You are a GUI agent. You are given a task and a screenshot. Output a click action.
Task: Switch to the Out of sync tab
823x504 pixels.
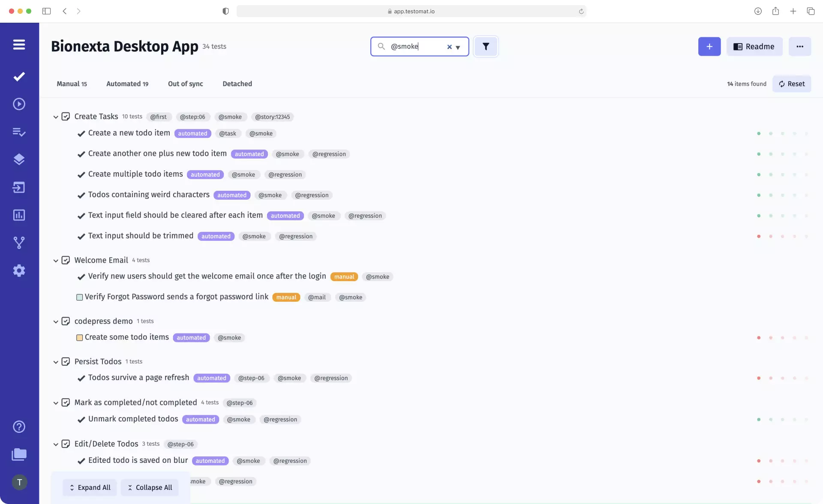185,84
